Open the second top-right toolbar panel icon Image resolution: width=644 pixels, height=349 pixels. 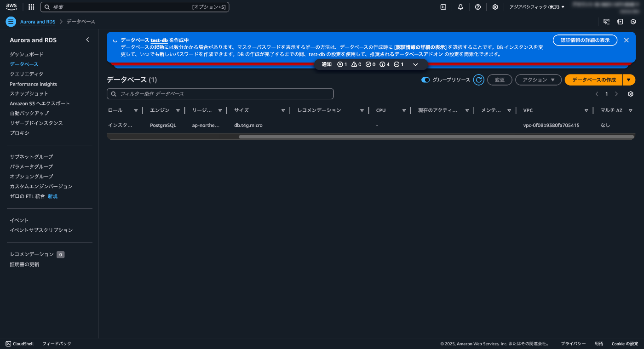pyautogui.click(x=620, y=22)
